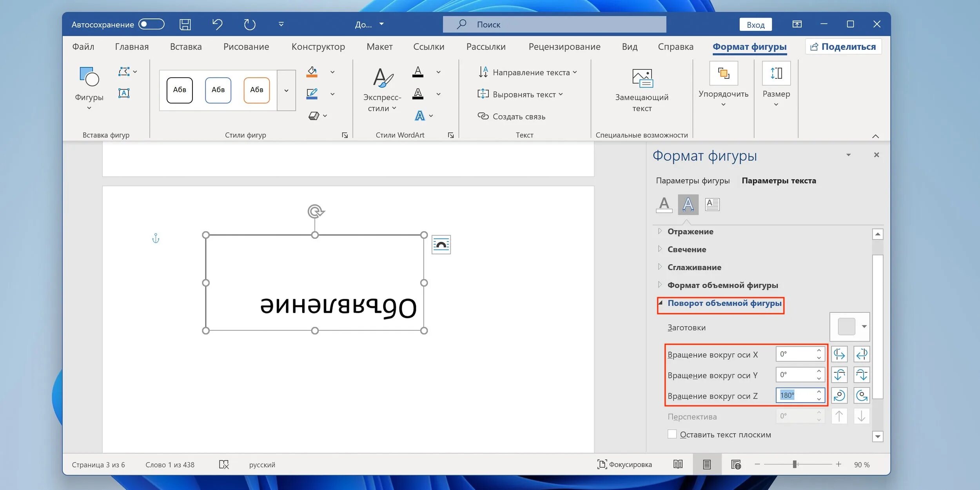Open the Направление текста dropdown
The height and width of the screenshot is (490, 980).
[528, 72]
